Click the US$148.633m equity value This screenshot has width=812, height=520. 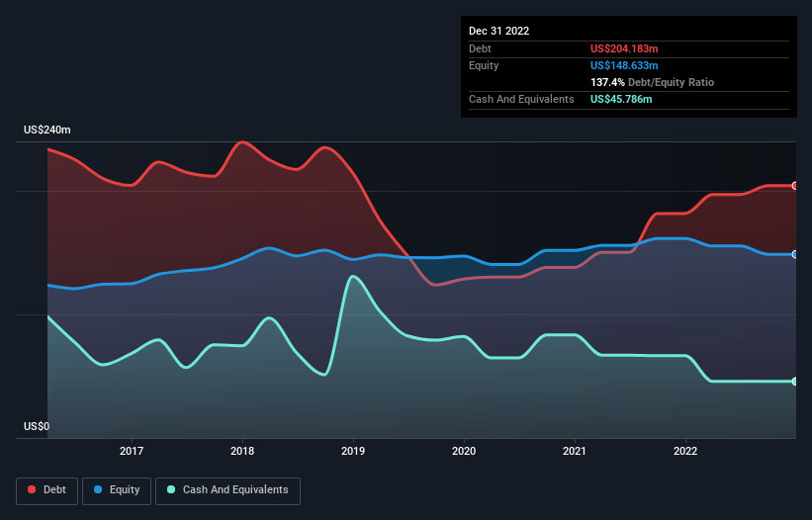624,65
